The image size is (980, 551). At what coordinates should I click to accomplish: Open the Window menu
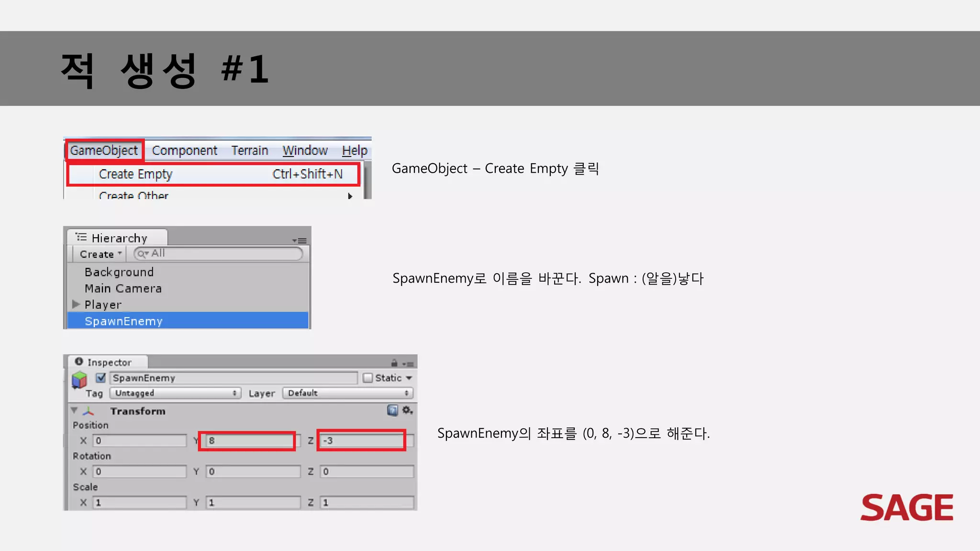pos(305,151)
